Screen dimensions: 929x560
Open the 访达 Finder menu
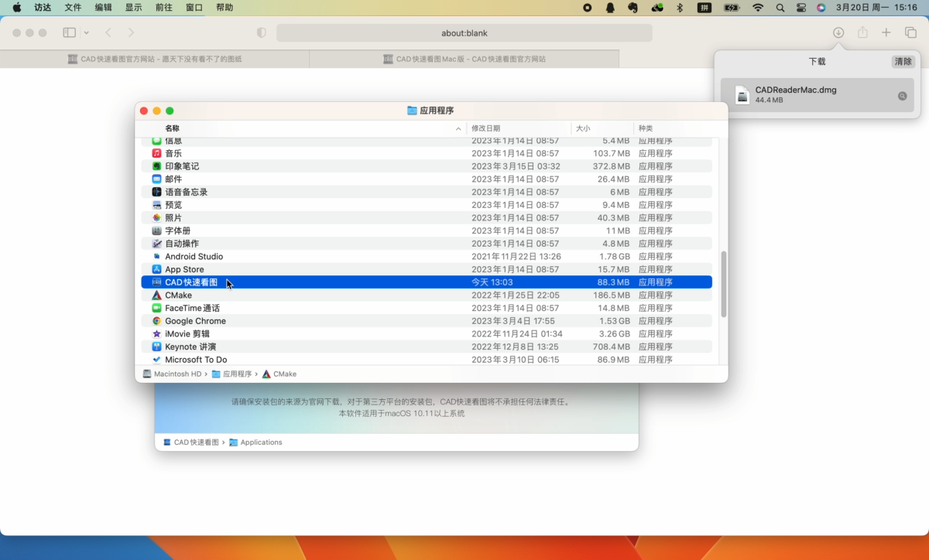pyautogui.click(x=43, y=8)
